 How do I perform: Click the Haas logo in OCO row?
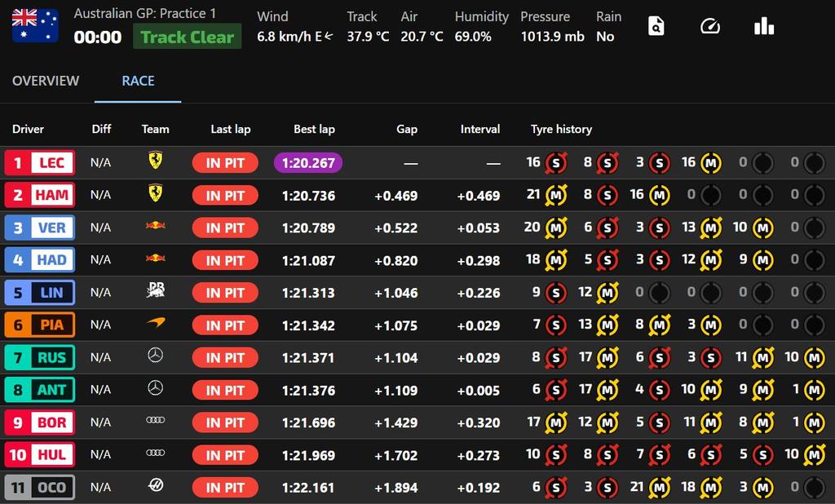tap(156, 484)
